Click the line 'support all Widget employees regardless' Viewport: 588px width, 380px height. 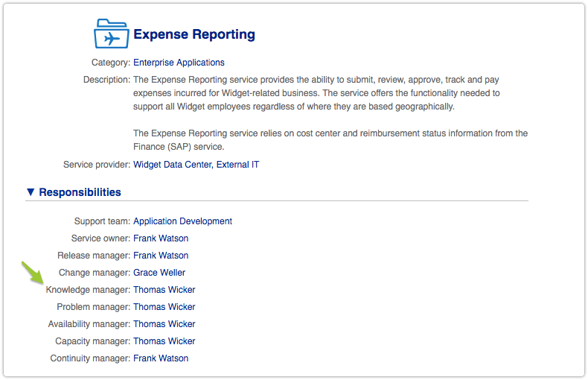294,107
